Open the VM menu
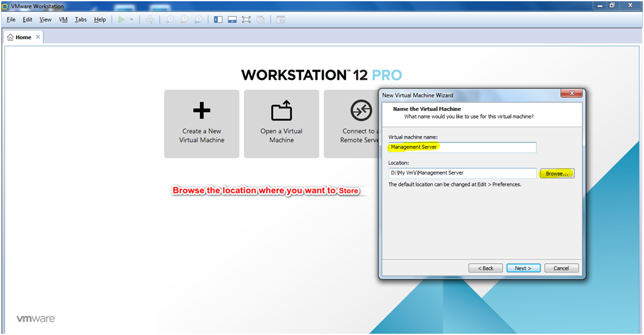This screenshot has width=644, height=335. click(63, 19)
